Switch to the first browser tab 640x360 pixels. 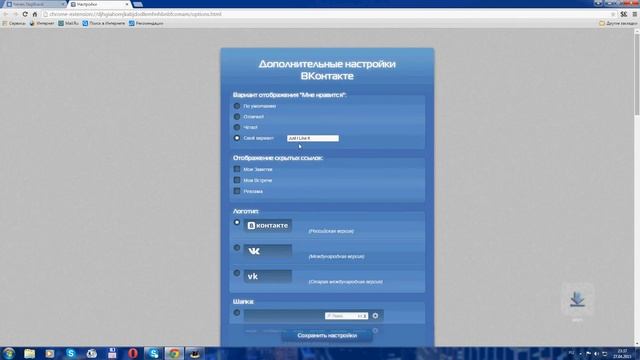35,4
